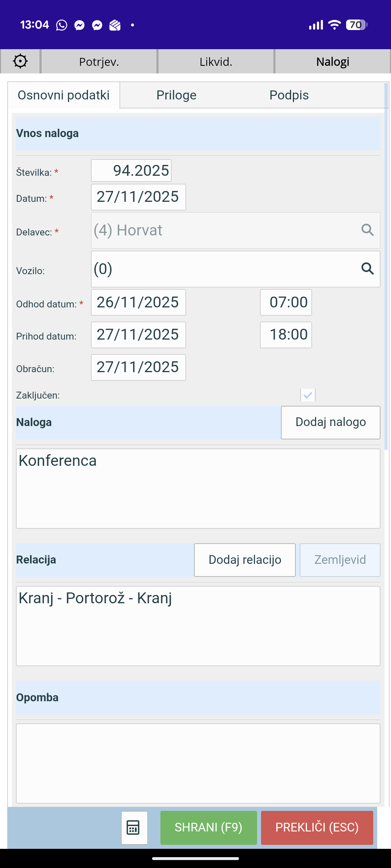Open the Potrjev. top tab

(x=99, y=62)
